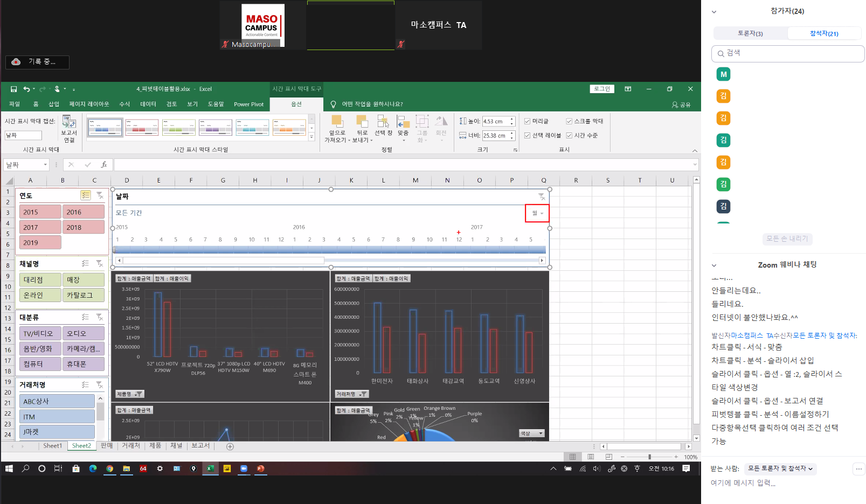The image size is (866, 504).
Task: Toggle multi-select on the 연도 slicer
Action: tap(86, 195)
